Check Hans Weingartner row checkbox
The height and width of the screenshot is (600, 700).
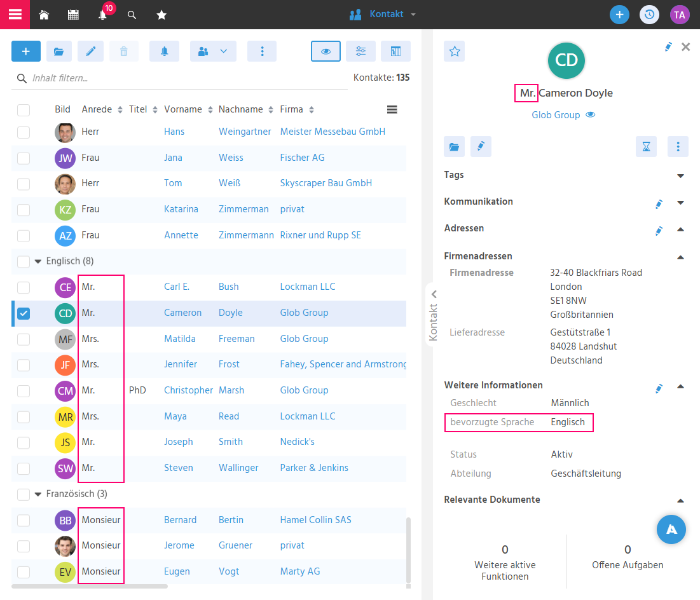click(24, 132)
